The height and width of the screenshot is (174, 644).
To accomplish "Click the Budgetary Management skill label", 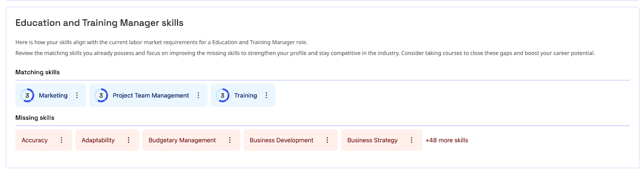I will pyautogui.click(x=182, y=140).
